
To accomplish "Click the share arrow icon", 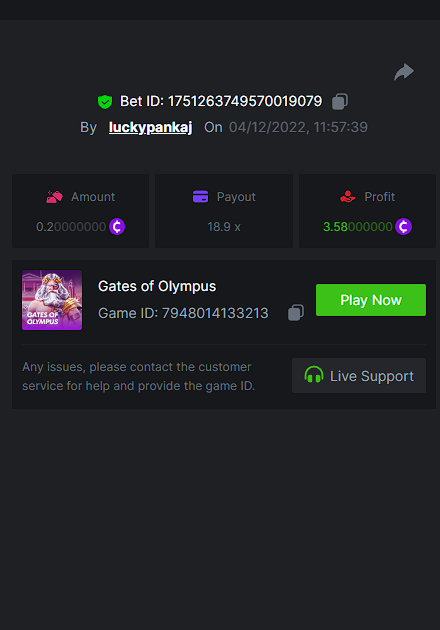I will pos(404,72).
